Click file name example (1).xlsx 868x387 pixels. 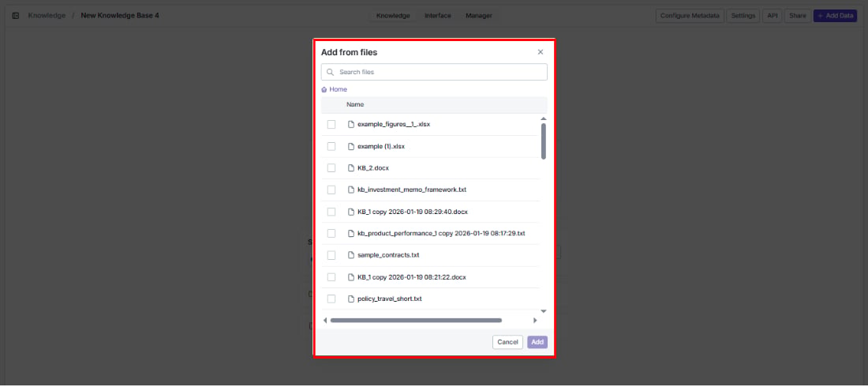[381, 146]
